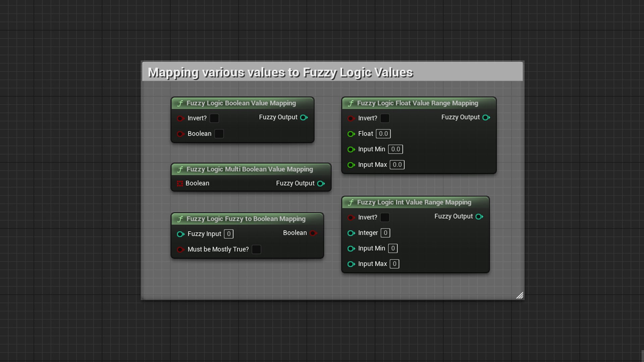This screenshot has height=362, width=644.
Task: Edit Input Max value on Int Range Mapping
Action: [394, 264]
